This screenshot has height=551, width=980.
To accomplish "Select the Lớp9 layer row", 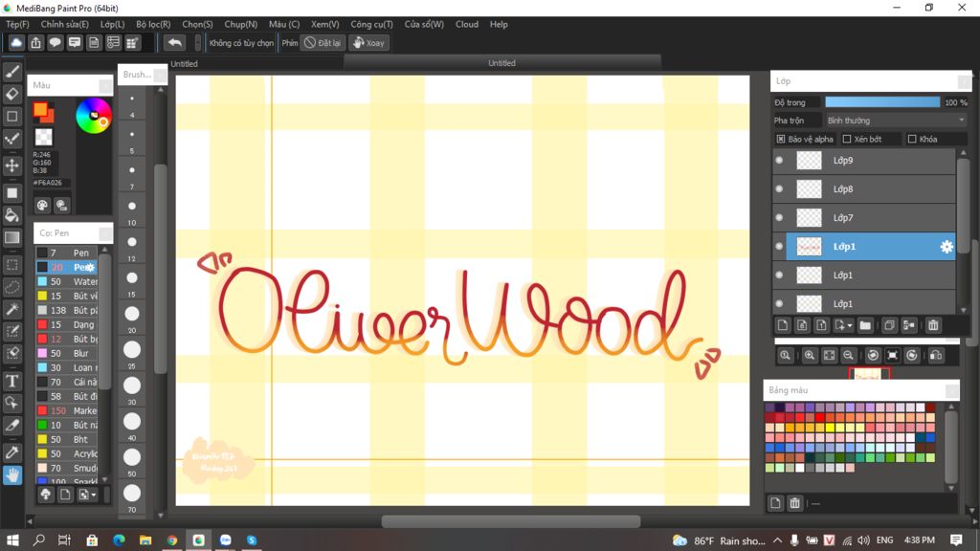I will (864, 161).
